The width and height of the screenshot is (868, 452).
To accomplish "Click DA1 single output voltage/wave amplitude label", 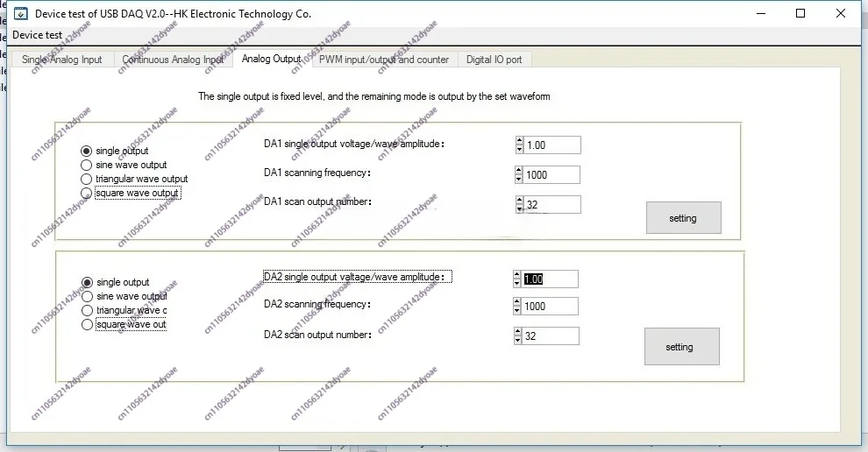I will pos(354,144).
